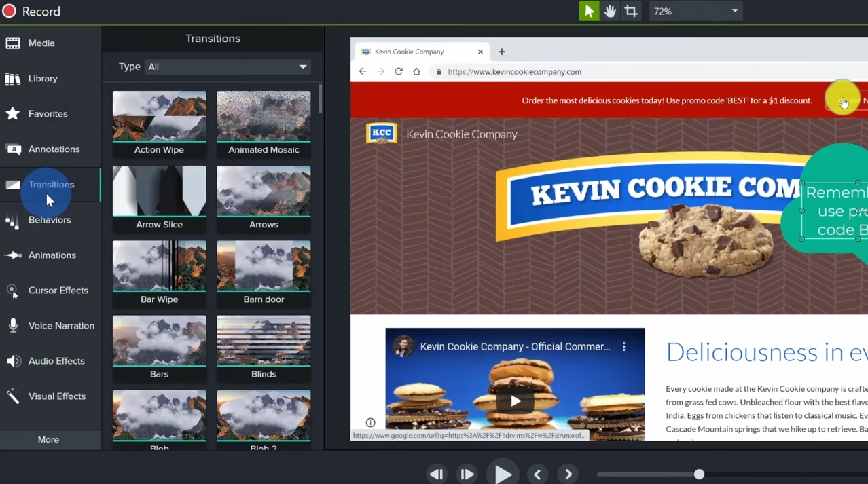Open the transitions Type filter dropdown
868x484 pixels.
coord(227,67)
